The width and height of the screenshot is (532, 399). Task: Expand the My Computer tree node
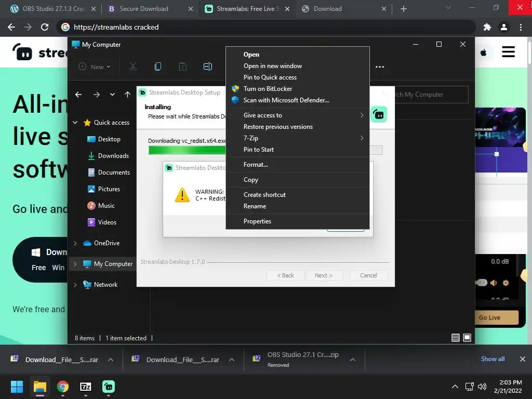[x=75, y=264]
